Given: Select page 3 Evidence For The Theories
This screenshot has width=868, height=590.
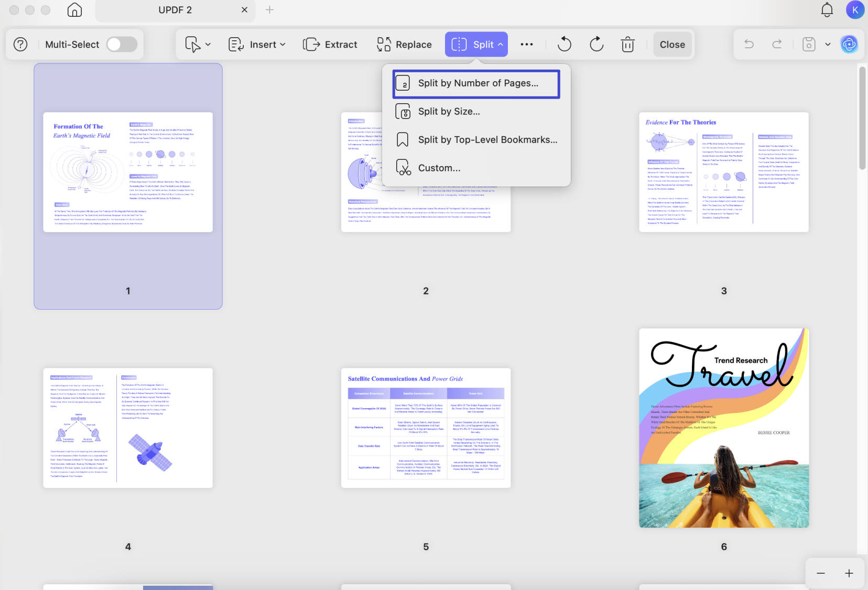Looking at the screenshot, I should pyautogui.click(x=724, y=172).
